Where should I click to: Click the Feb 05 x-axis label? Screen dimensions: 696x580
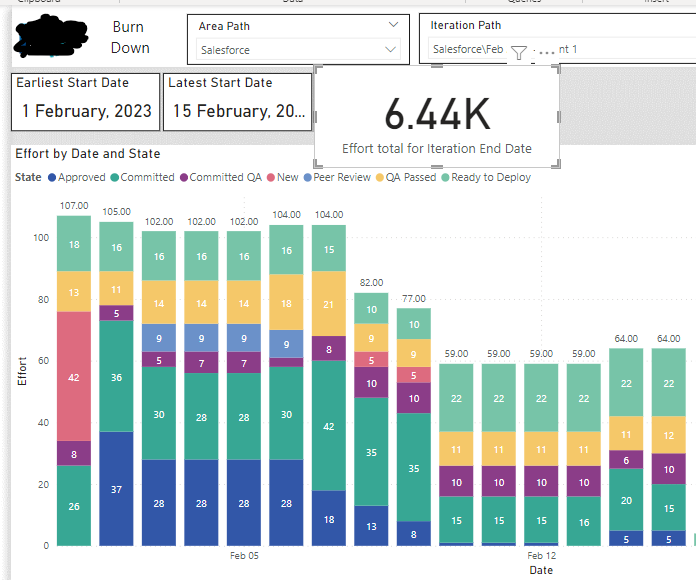(x=244, y=556)
